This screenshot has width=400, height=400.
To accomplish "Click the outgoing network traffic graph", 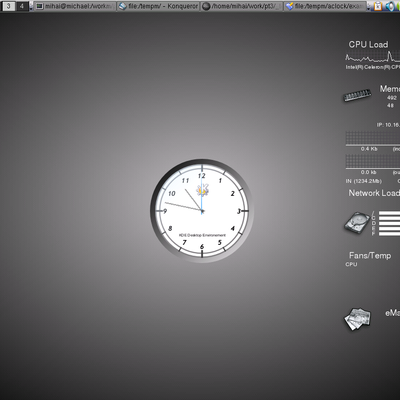I will click(373, 161).
